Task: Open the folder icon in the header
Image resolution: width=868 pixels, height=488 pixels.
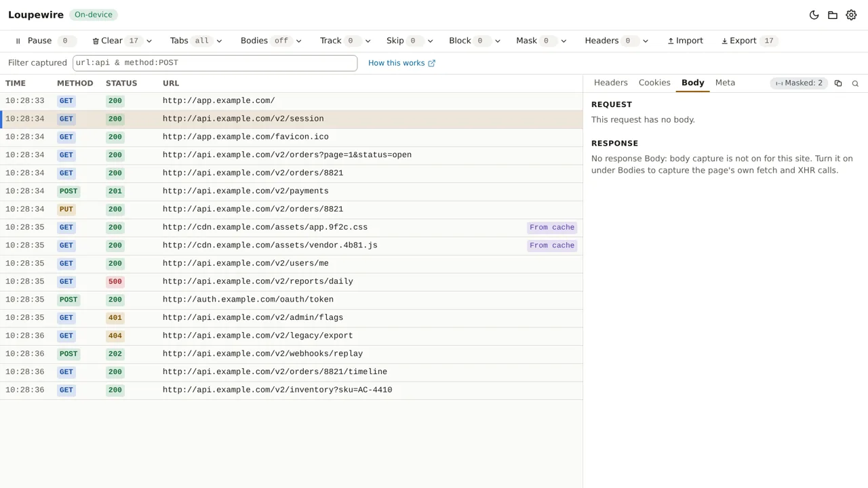Action: coord(833,15)
